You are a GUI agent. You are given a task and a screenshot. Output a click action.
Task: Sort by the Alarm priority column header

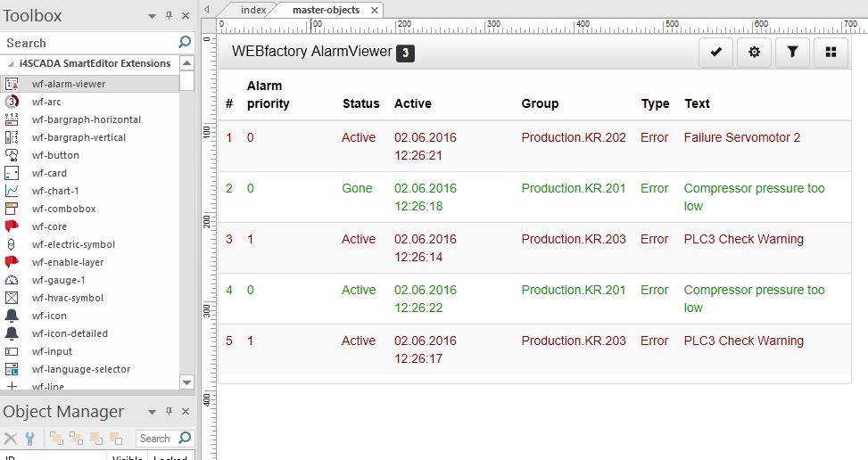268,95
